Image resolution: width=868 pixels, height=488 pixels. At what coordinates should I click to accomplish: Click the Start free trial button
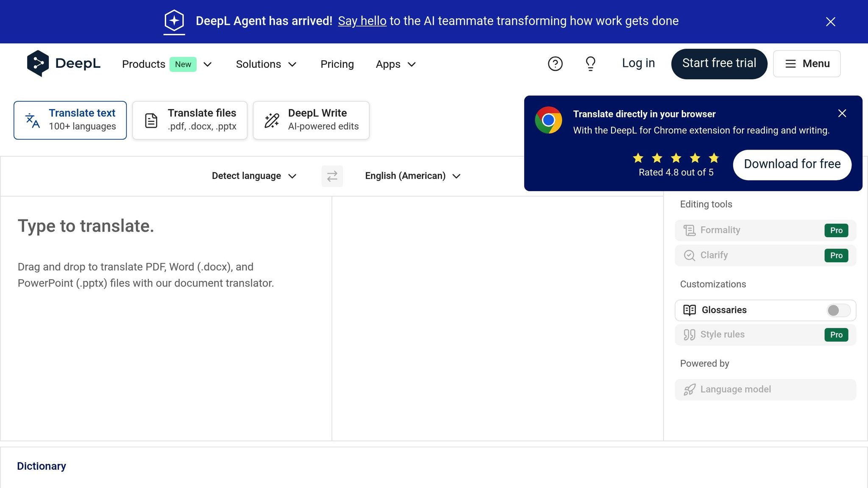[x=719, y=64]
